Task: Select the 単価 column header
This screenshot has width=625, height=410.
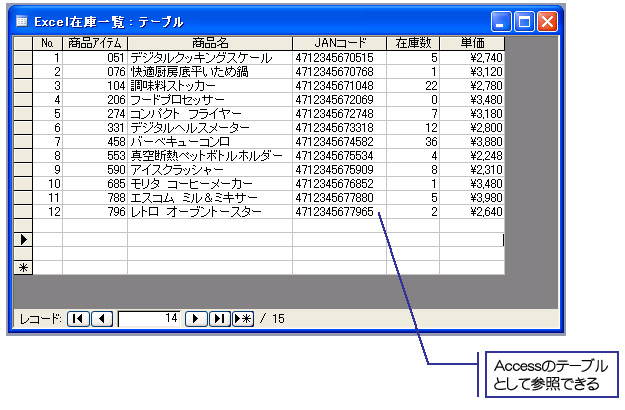Action: tap(473, 43)
